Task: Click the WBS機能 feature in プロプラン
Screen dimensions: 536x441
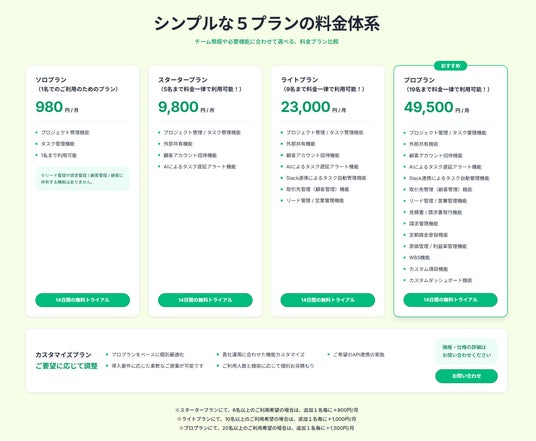Action: pos(419,257)
